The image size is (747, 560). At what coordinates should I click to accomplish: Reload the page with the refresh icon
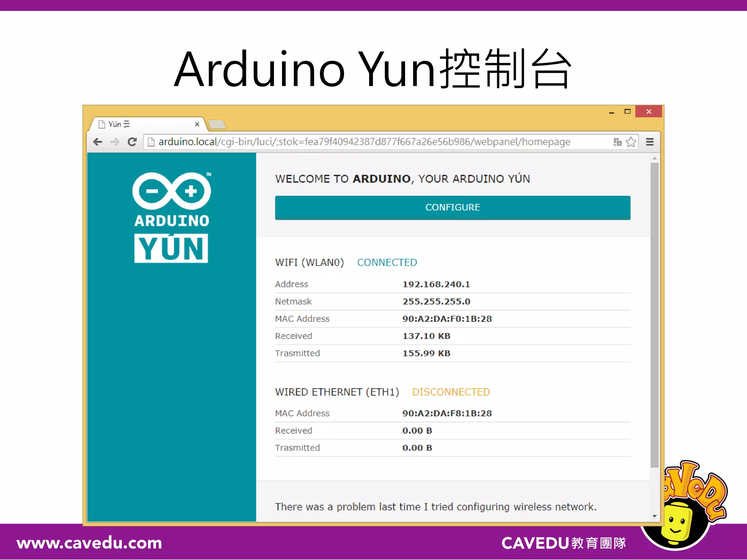[132, 142]
